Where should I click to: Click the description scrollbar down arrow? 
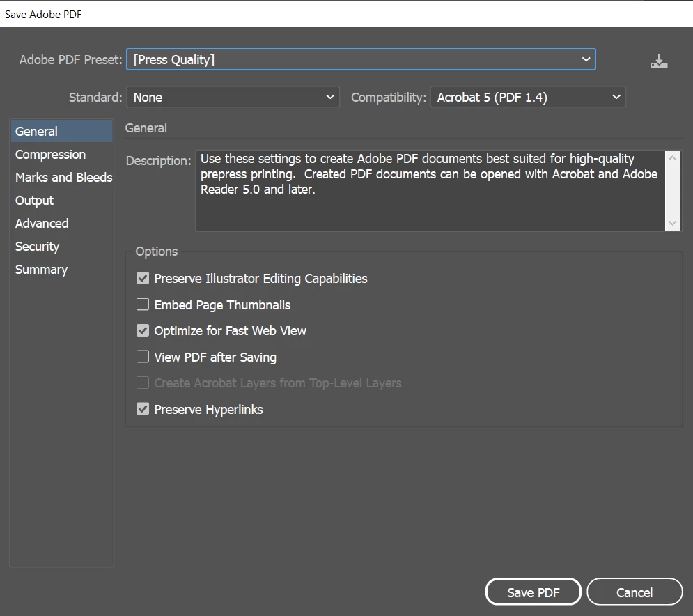(672, 223)
